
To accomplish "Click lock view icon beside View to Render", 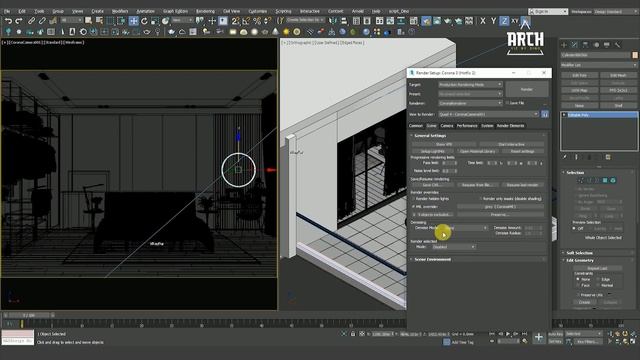I will tap(544, 114).
